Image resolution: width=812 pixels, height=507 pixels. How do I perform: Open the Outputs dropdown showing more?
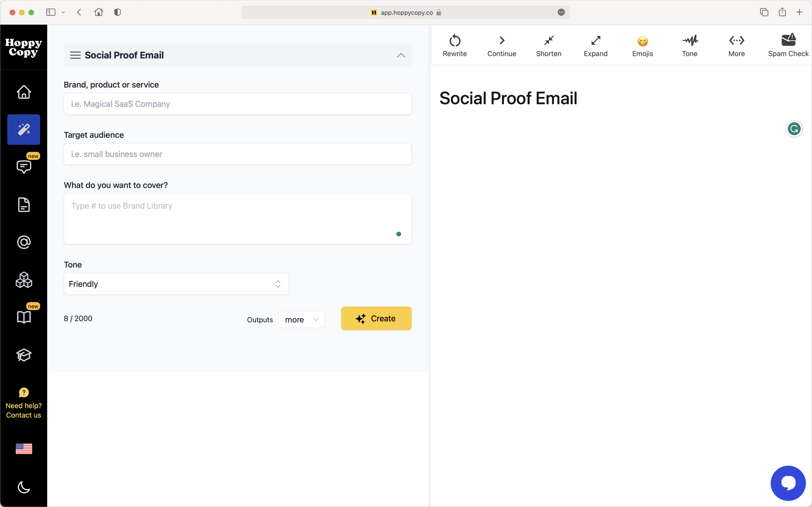coord(301,319)
